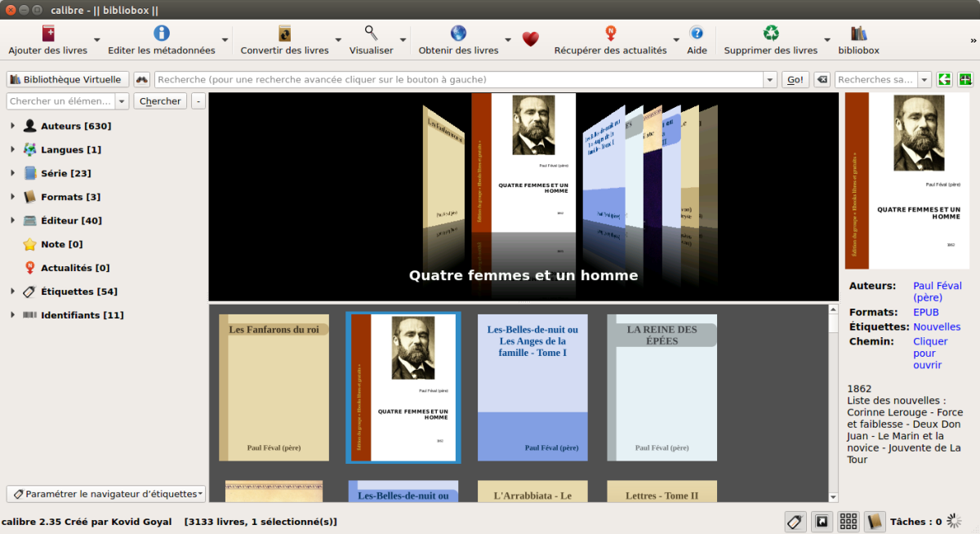
Task: Click the red heart donate icon
Action: coord(531,39)
